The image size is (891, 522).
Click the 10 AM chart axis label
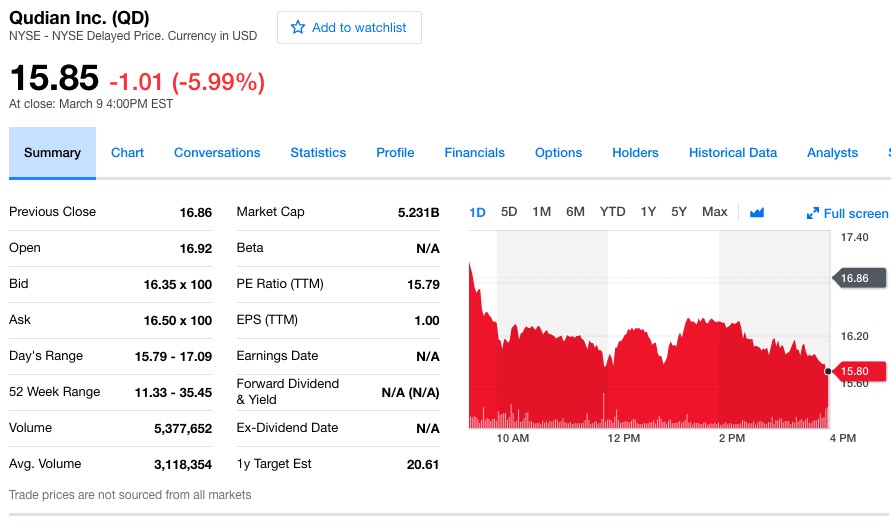[513, 438]
